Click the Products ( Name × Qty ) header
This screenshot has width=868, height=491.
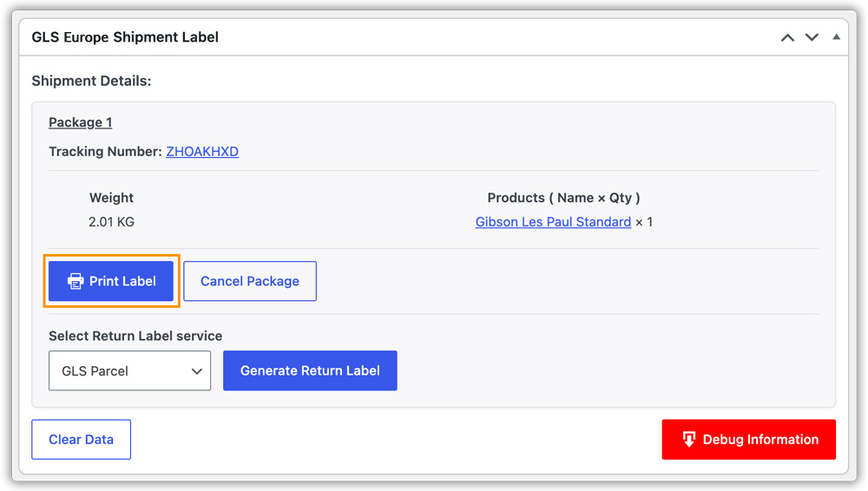tap(563, 198)
